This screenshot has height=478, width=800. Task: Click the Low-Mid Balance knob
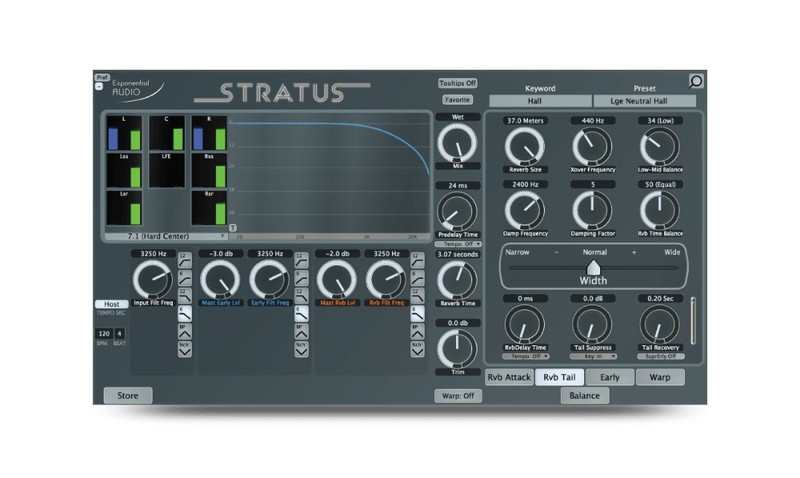coord(660,146)
